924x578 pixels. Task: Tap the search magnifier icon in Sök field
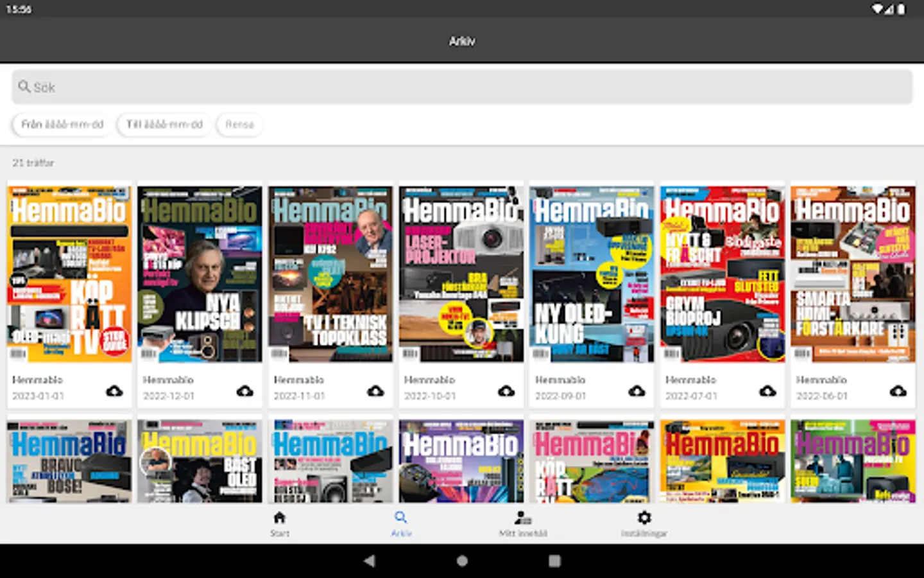pos(24,86)
